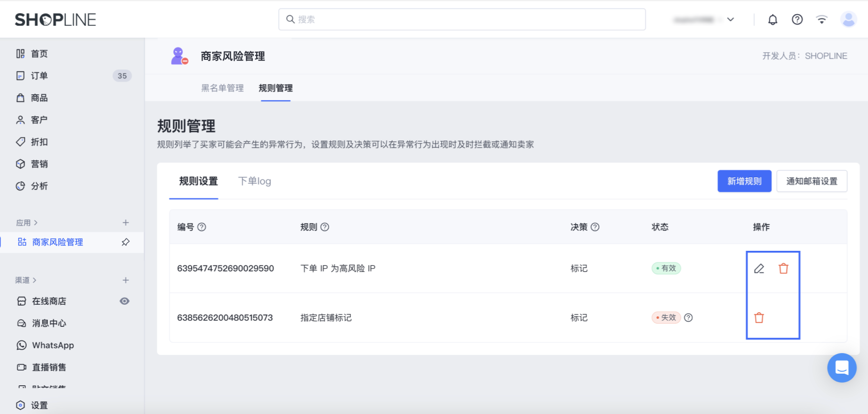Click the 有效 status tag

tap(666, 268)
